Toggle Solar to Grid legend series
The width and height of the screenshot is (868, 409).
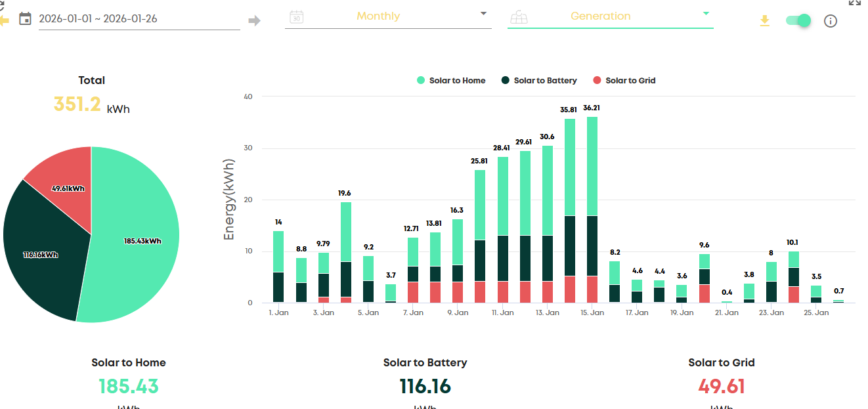(x=624, y=81)
